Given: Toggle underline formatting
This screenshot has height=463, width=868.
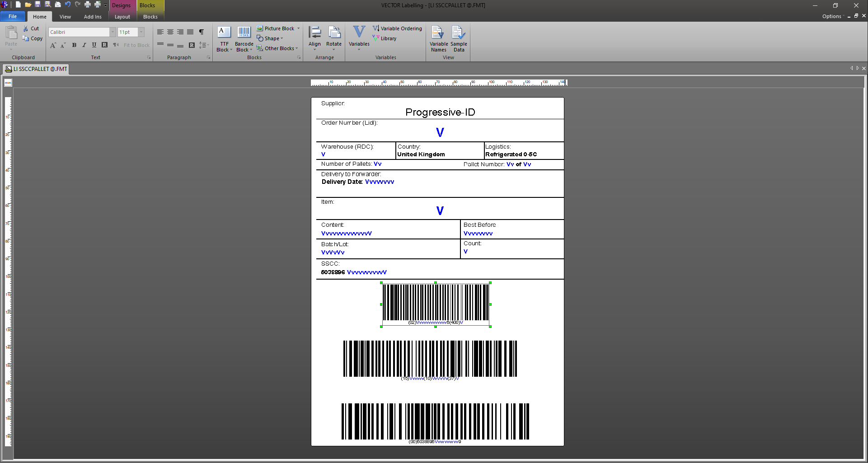Looking at the screenshot, I should [x=94, y=45].
